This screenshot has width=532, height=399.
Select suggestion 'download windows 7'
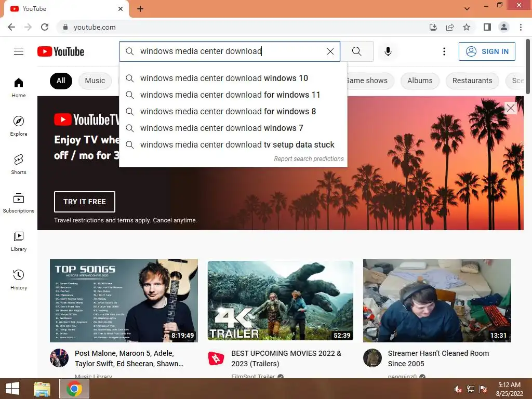point(233,128)
